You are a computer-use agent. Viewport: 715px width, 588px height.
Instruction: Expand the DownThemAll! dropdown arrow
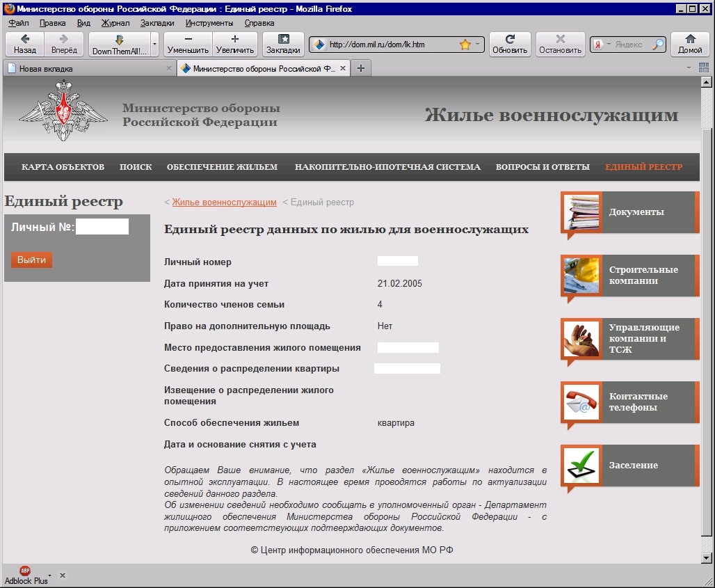(154, 45)
